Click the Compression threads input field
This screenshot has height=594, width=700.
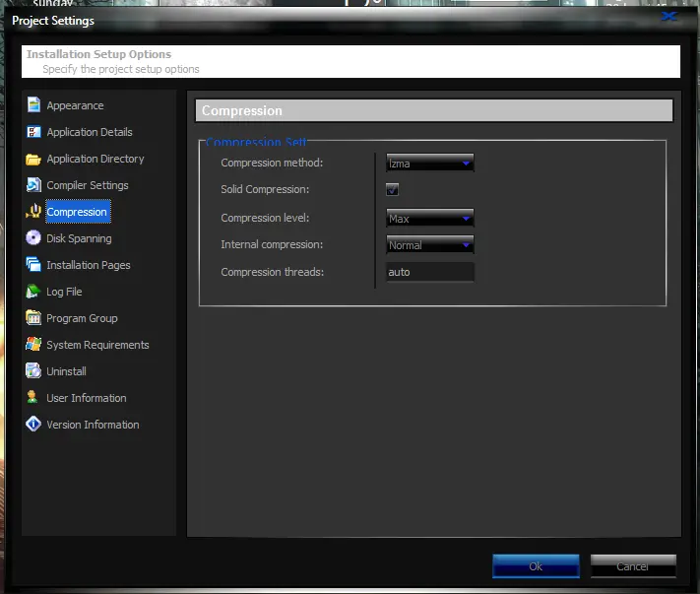click(429, 272)
